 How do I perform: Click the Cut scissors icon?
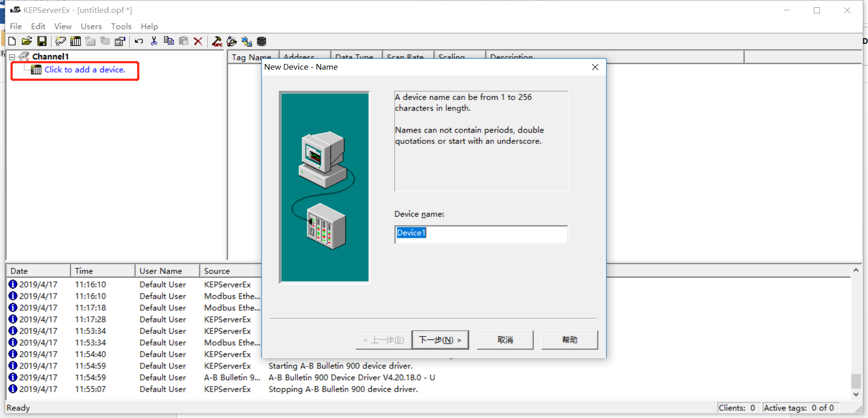153,41
